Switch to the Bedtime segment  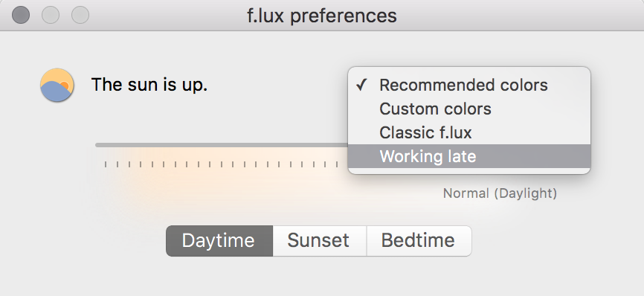(419, 240)
